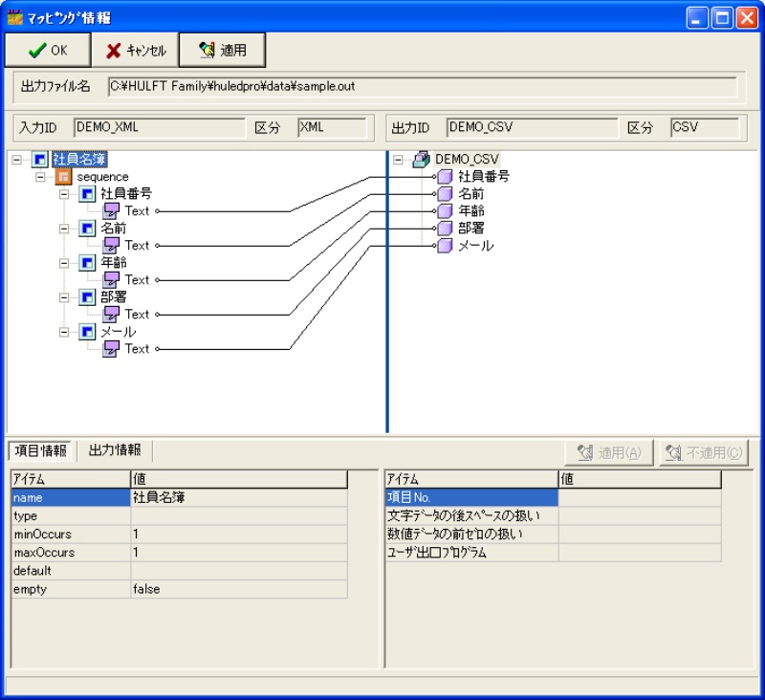This screenshot has width=765, height=700.
Task: Select the 項目情報 tab
Action: coord(41,450)
